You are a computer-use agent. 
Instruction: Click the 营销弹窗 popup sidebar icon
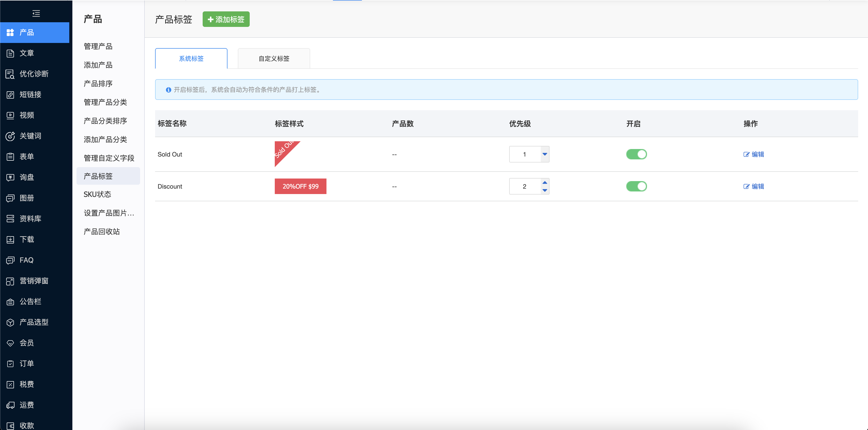(10, 281)
